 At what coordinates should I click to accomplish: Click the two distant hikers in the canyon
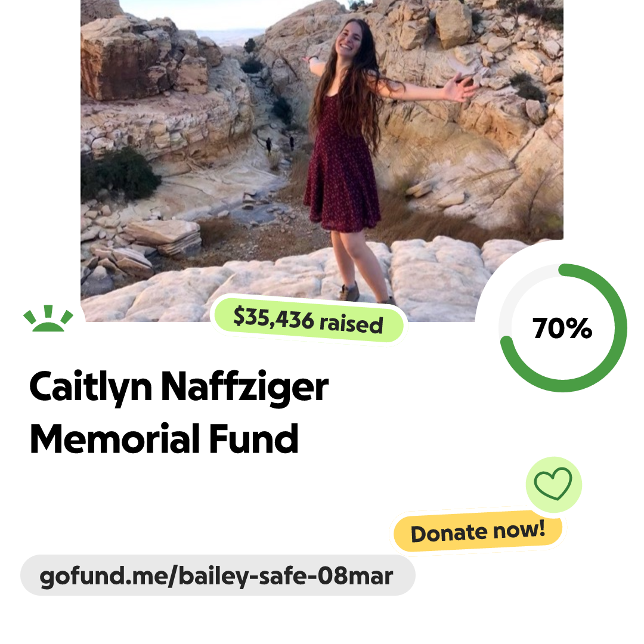tap(280, 144)
